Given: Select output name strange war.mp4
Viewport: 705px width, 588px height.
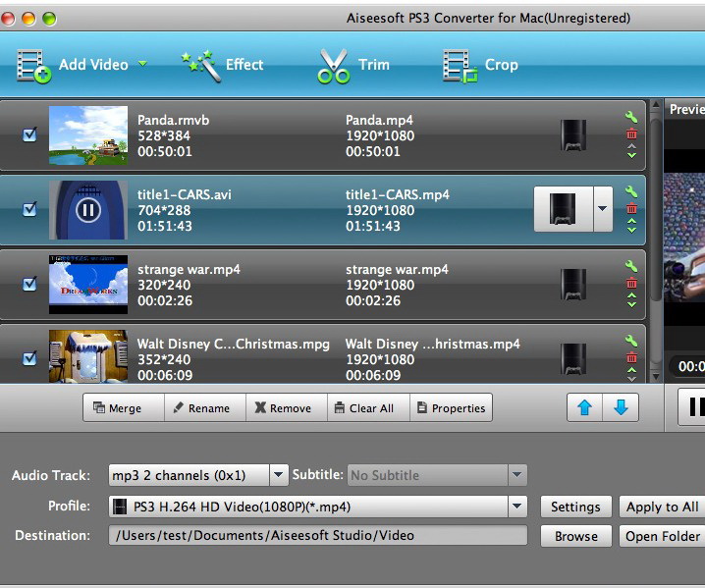Looking at the screenshot, I should [x=397, y=269].
